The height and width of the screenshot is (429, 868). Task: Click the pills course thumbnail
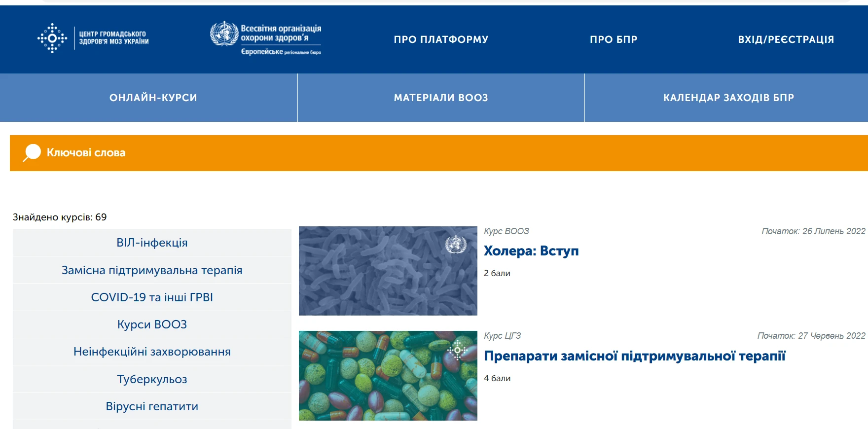coord(388,376)
